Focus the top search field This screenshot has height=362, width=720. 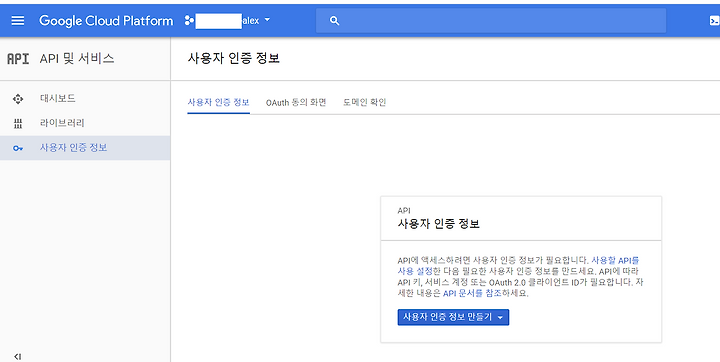pos(491,21)
